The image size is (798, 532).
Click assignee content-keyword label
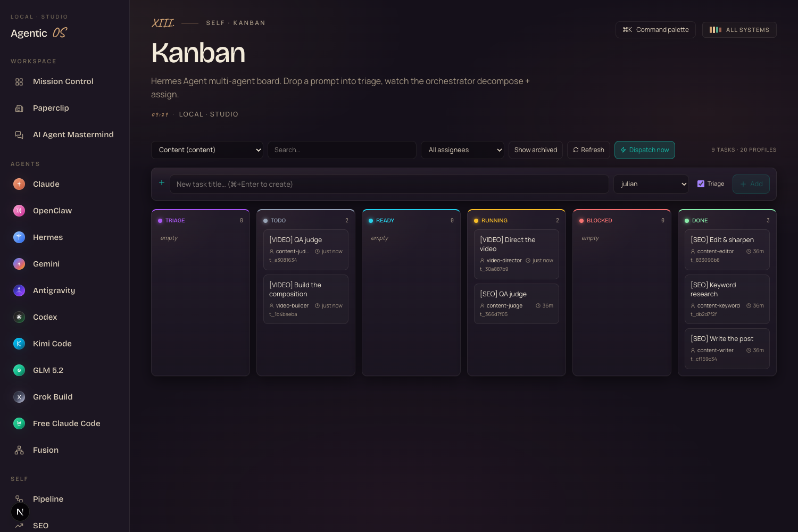point(718,306)
